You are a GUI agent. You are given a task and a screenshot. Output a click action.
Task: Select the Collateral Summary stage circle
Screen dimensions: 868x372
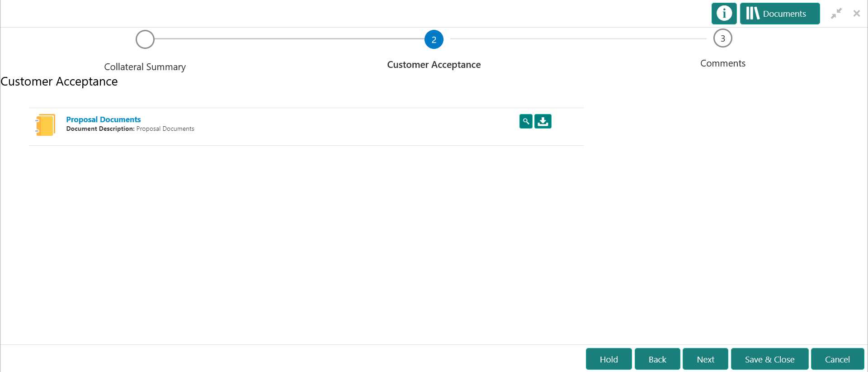pyautogui.click(x=145, y=39)
